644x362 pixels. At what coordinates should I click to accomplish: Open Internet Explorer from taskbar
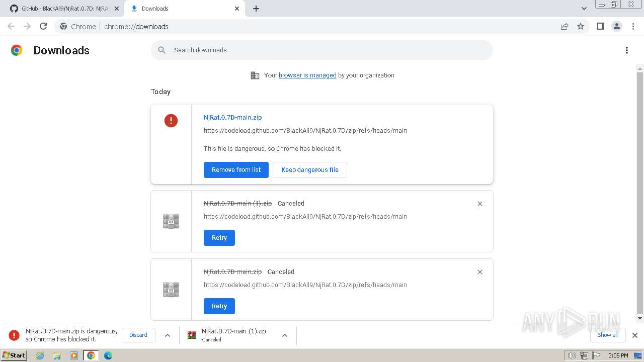[x=40, y=355]
